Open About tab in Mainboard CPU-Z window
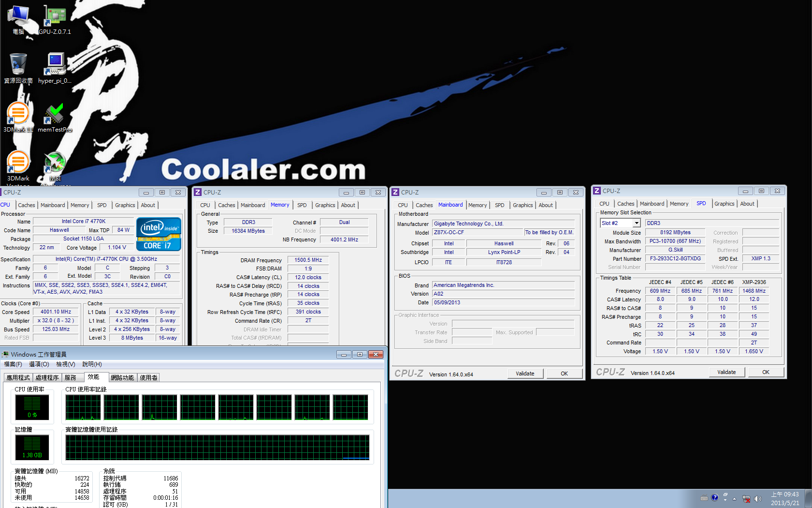Image resolution: width=812 pixels, height=508 pixels. click(x=546, y=205)
